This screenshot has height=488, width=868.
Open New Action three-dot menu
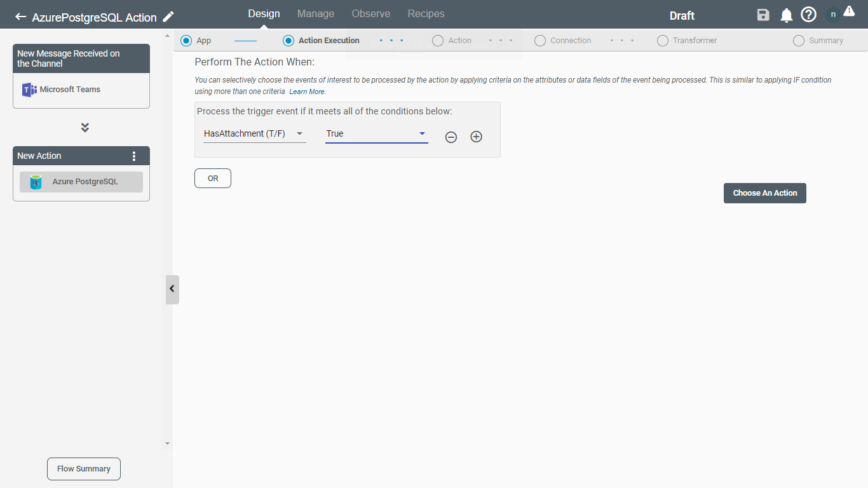pyautogui.click(x=133, y=156)
